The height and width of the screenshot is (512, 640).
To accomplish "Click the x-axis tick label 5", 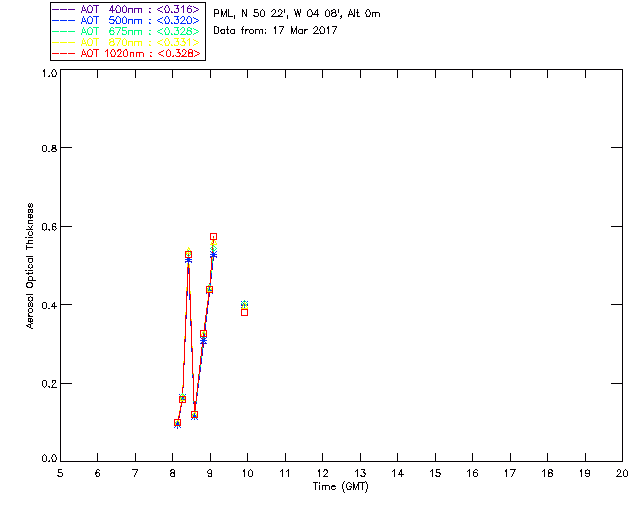I will pos(60,473).
